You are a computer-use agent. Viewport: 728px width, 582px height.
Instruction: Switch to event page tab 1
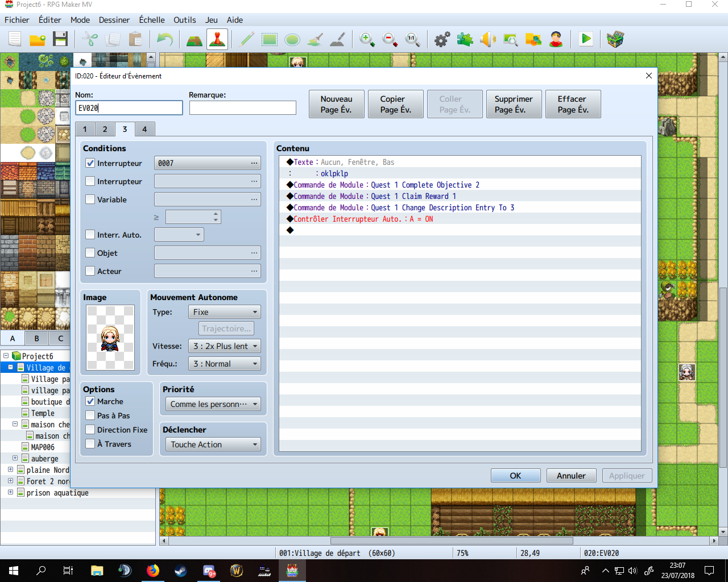coord(85,129)
